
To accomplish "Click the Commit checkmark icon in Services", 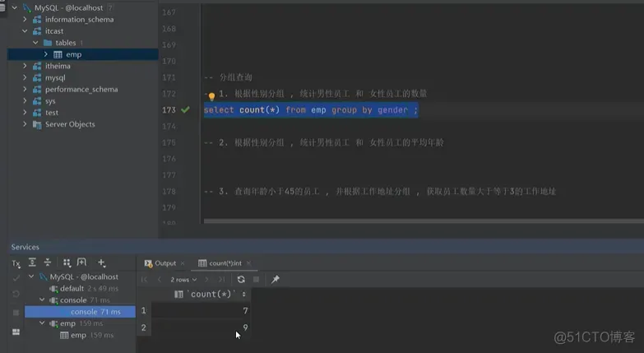I will [16, 278].
